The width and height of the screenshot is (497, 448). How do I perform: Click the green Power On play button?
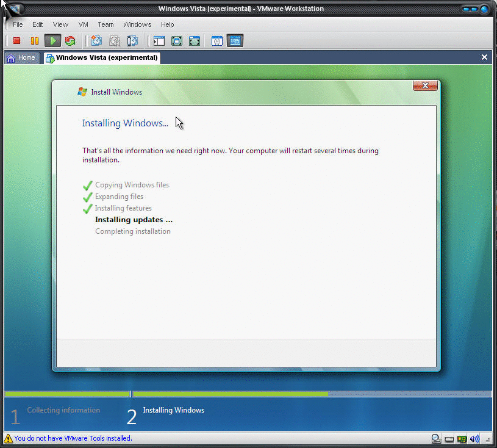coord(52,41)
